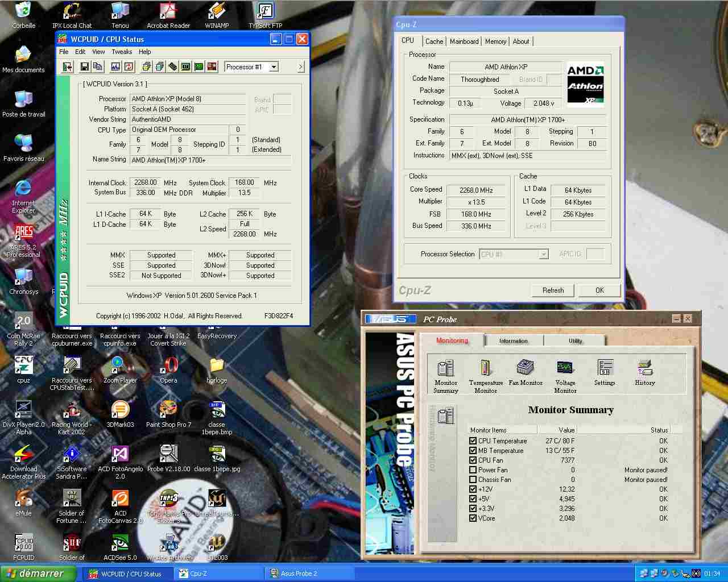This screenshot has width=728, height=582.
Task: Switch to the Information tab in PC Probe
Action: click(x=514, y=341)
